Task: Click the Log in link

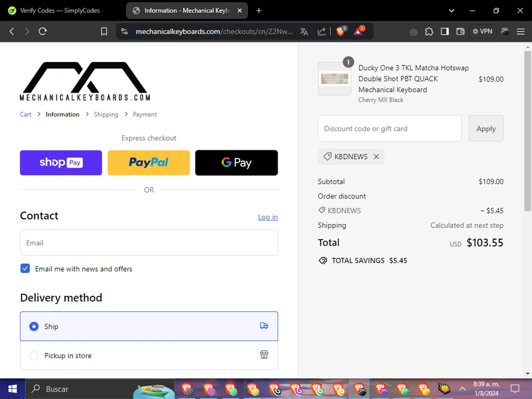Action: click(x=268, y=217)
